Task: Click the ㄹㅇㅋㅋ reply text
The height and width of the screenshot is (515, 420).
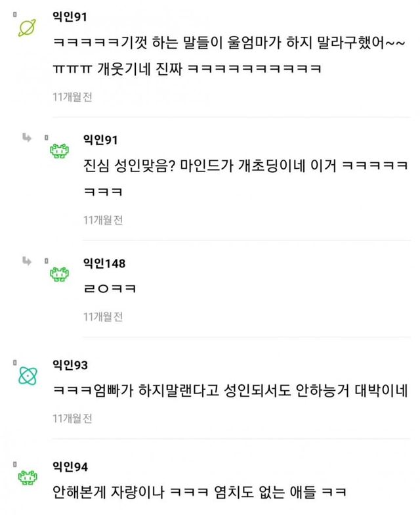Action: pyautogui.click(x=109, y=289)
